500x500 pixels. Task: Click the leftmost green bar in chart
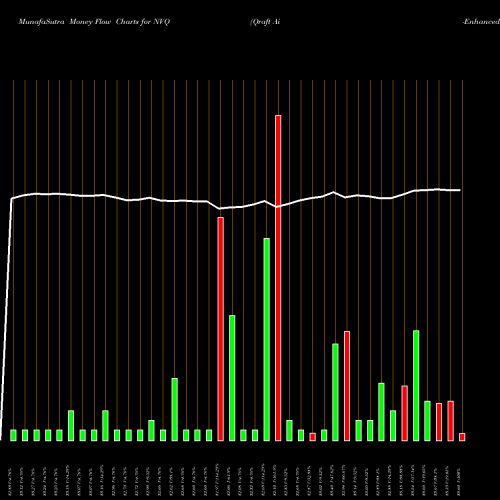13,435
